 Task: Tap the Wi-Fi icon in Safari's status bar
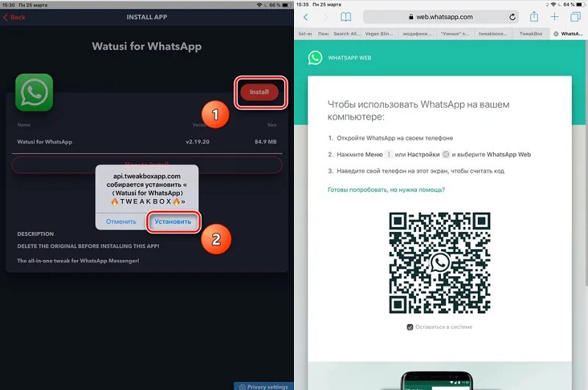[553, 4]
